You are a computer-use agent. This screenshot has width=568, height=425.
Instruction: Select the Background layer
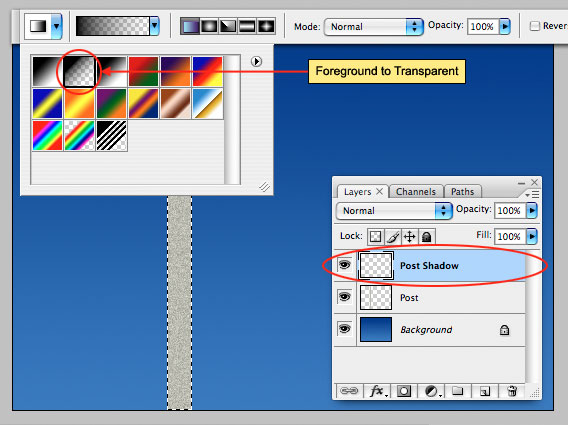coord(429,330)
